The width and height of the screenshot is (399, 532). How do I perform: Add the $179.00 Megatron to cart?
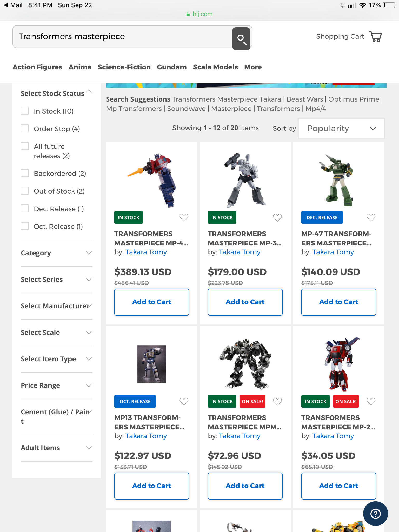pos(245,302)
